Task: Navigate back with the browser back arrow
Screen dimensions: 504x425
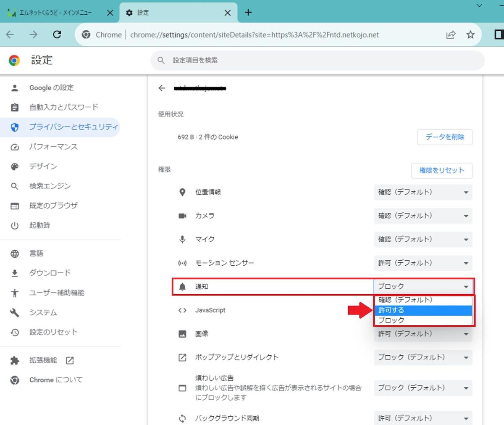Action: click(10, 34)
